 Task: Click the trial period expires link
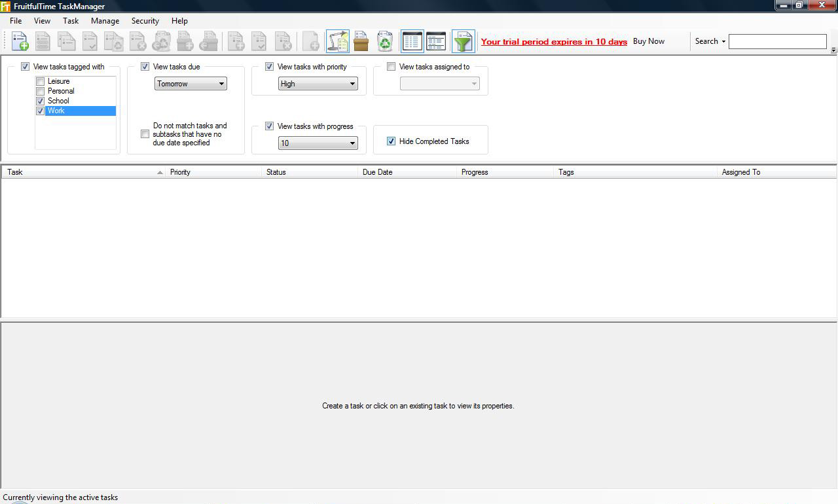click(554, 41)
